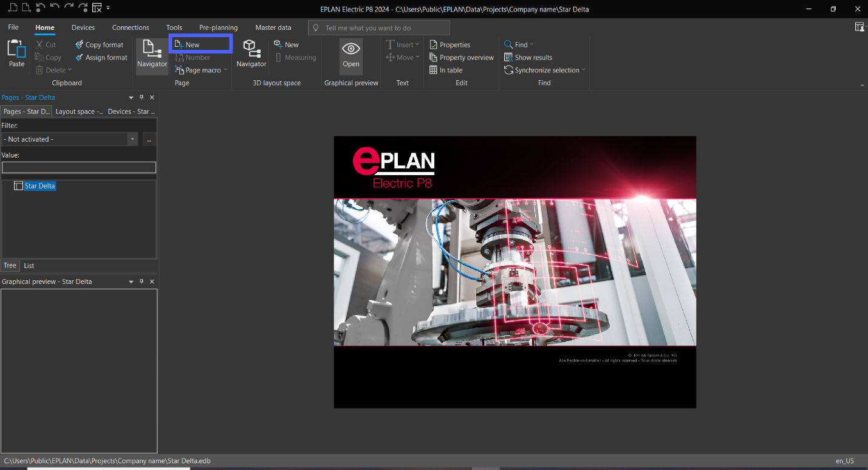This screenshot has height=470, width=868.
Task: Click the Delete trash icon
Action: [x=39, y=70]
